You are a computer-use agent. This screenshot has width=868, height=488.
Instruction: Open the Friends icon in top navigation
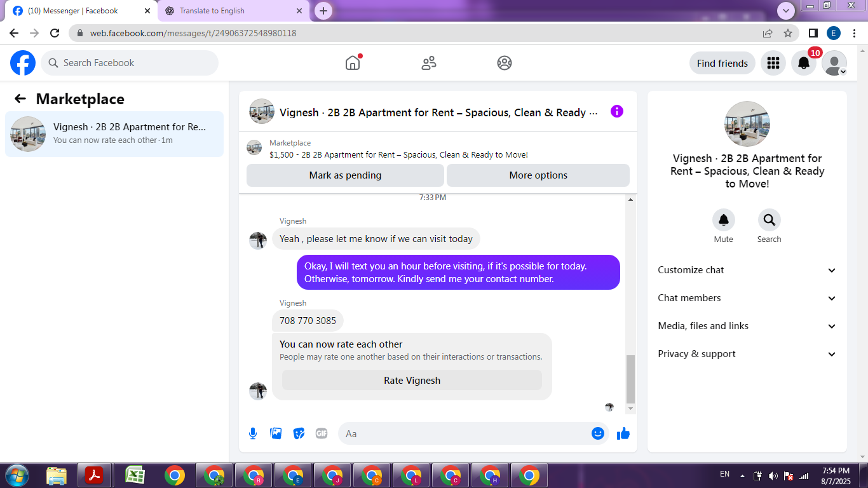(x=429, y=63)
